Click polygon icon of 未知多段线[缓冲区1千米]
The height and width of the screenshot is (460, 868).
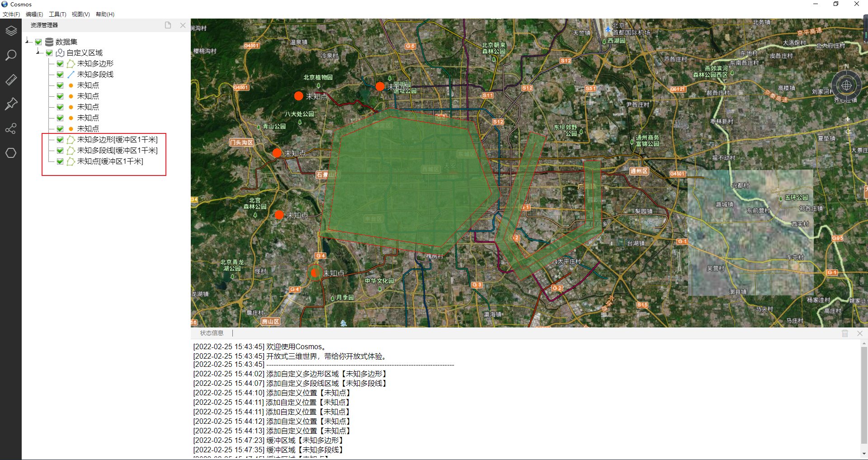pos(71,151)
